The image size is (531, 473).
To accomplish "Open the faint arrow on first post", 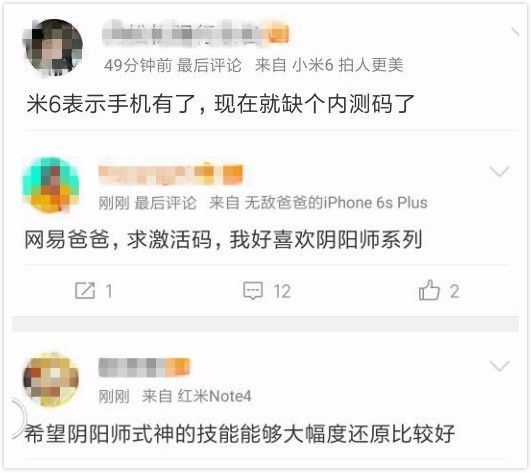I will click(515, 32).
